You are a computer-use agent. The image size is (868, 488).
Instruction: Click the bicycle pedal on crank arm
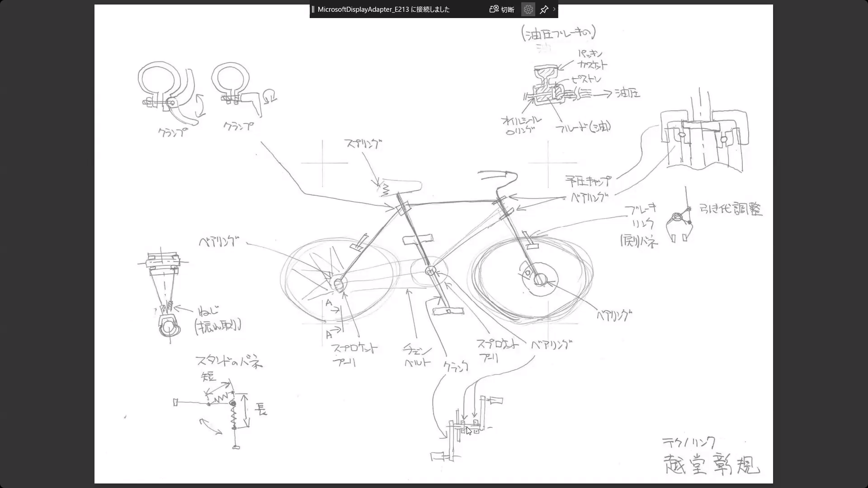pos(448,311)
